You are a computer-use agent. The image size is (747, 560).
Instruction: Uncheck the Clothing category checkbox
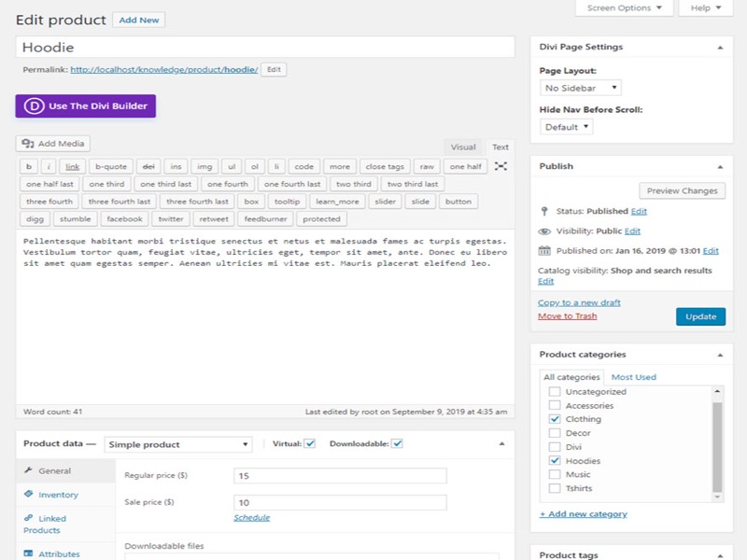point(555,419)
